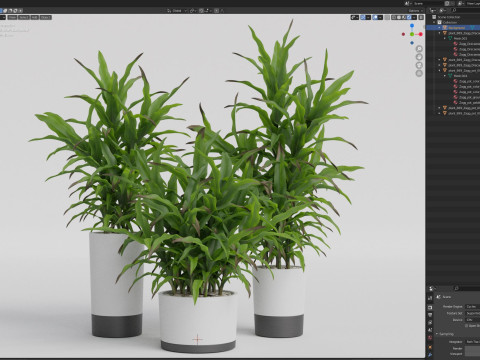480x360 pixels.
Task: Click the zoom magnifier viewport navigation icon
Action: 419,49
